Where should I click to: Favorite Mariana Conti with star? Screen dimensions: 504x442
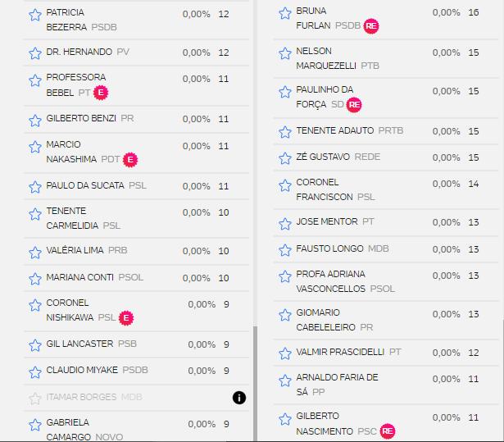coord(34,279)
